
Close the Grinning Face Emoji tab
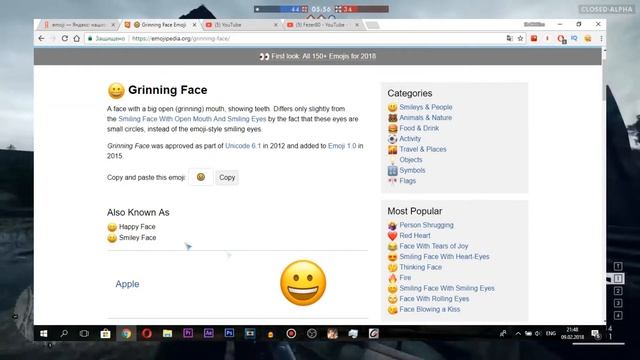[x=194, y=25]
